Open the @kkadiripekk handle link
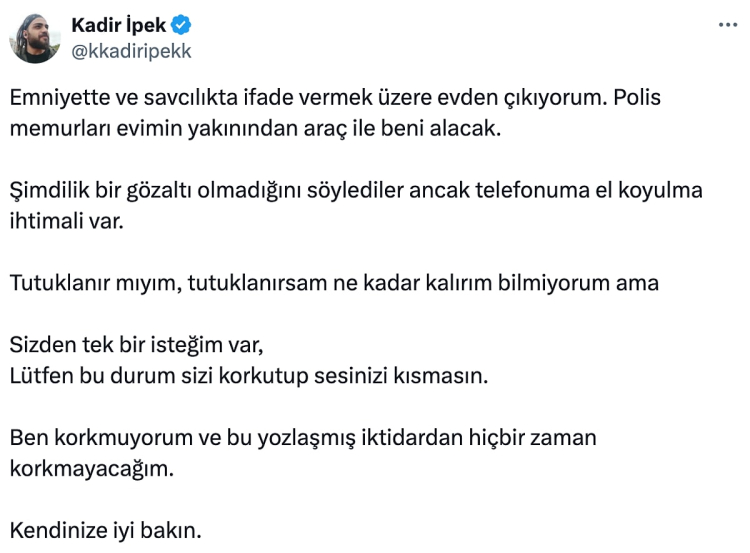 coord(131,51)
